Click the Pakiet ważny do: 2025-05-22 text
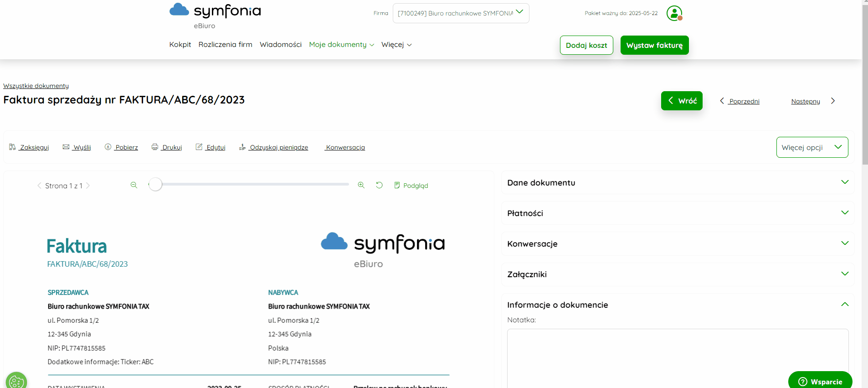The height and width of the screenshot is (388, 868). (621, 13)
